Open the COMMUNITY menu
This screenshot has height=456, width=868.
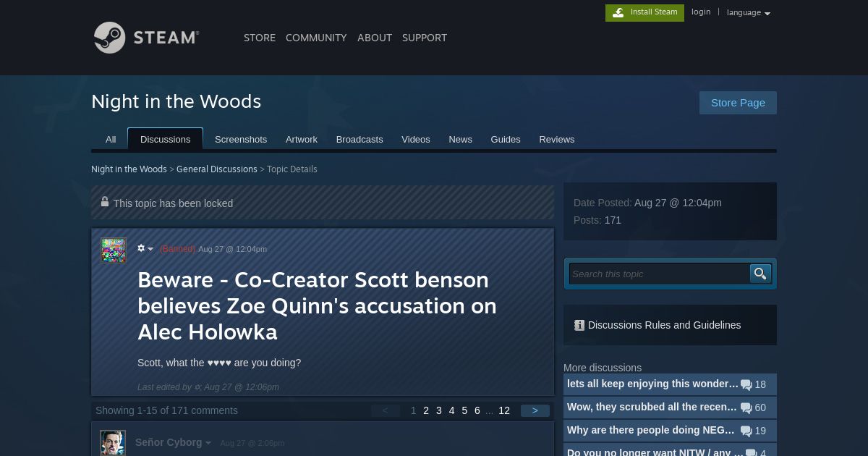[x=316, y=38]
